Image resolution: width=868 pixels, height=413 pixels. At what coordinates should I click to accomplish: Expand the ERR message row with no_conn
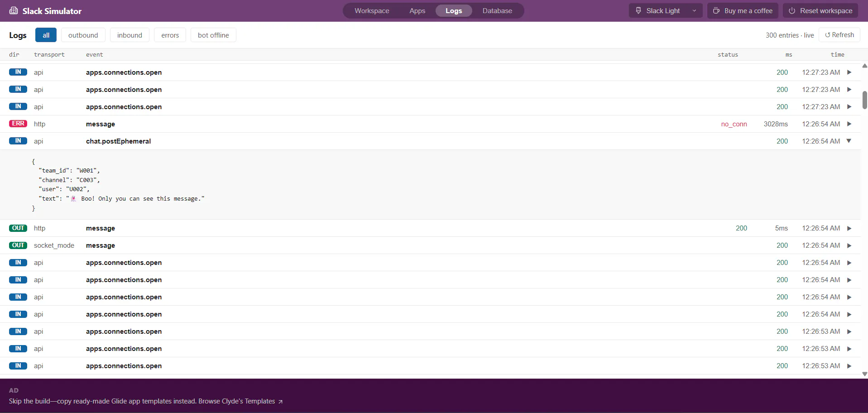(849, 124)
